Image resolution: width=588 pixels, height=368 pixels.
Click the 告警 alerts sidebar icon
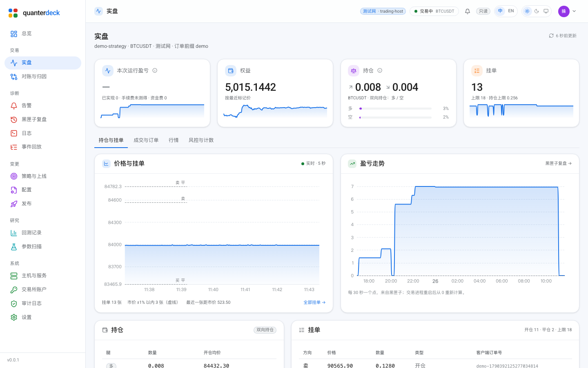14,105
